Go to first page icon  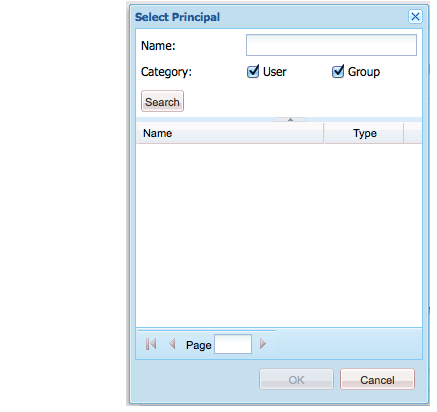click(151, 344)
